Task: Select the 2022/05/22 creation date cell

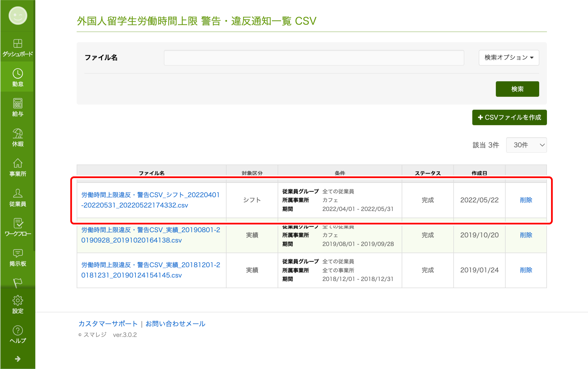Action: (479, 200)
